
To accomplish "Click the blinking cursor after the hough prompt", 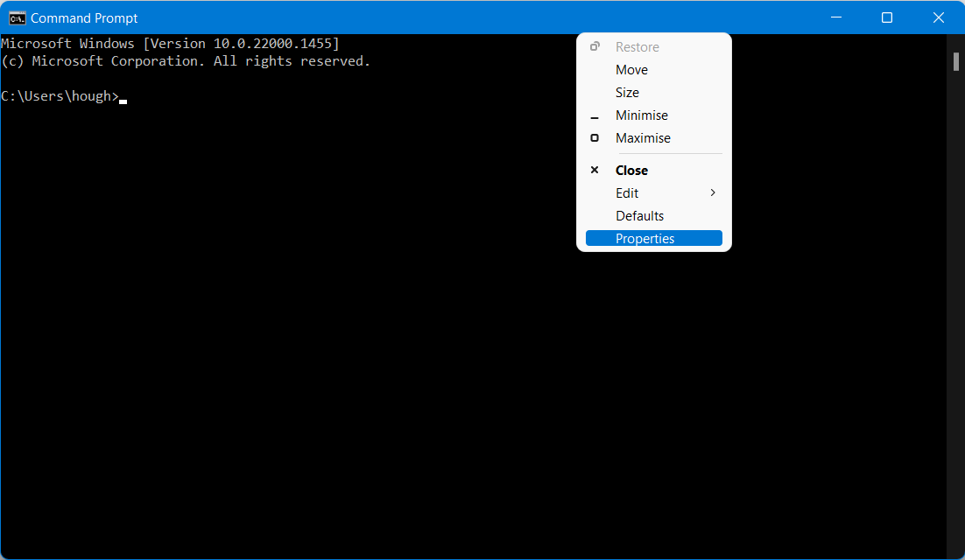I will click(123, 101).
